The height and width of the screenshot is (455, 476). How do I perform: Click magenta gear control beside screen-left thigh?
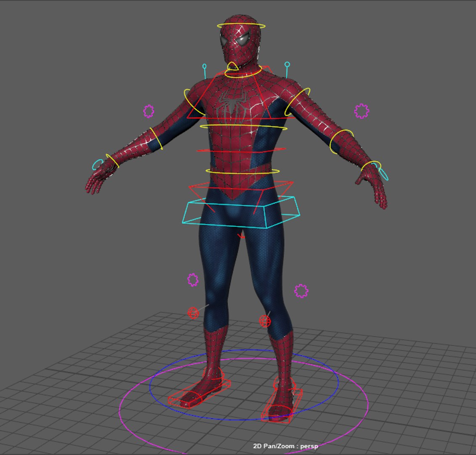pyautogui.click(x=193, y=280)
